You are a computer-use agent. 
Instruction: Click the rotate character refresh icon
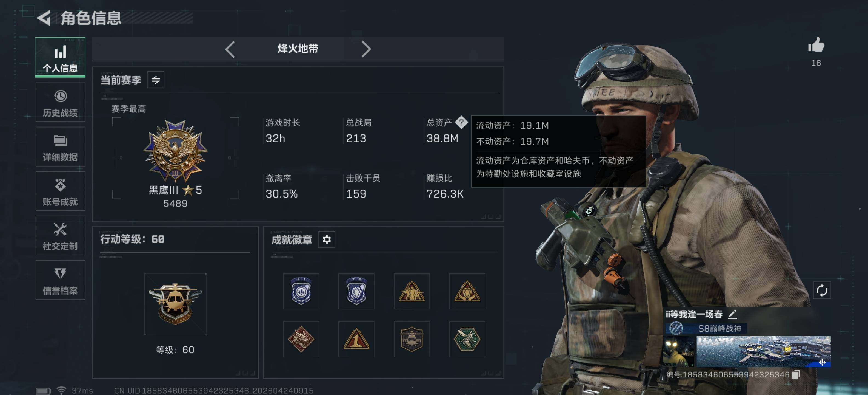pyautogui.click(x=822, y=290)
